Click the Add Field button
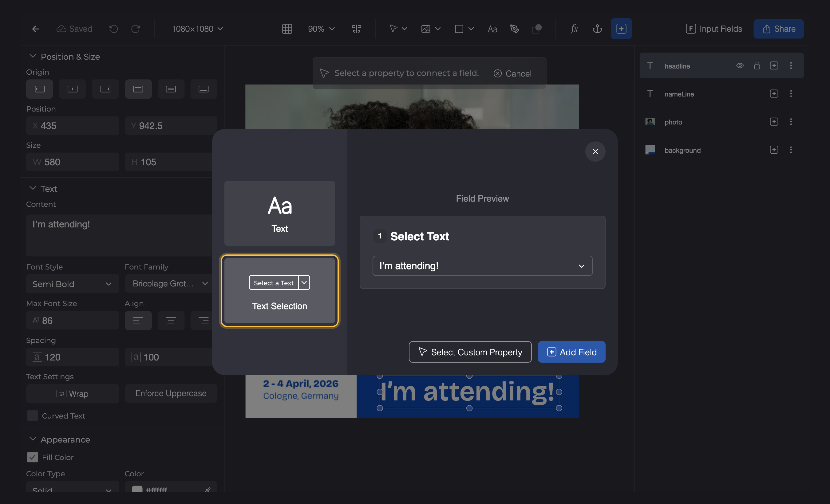 tap(571, 352)
